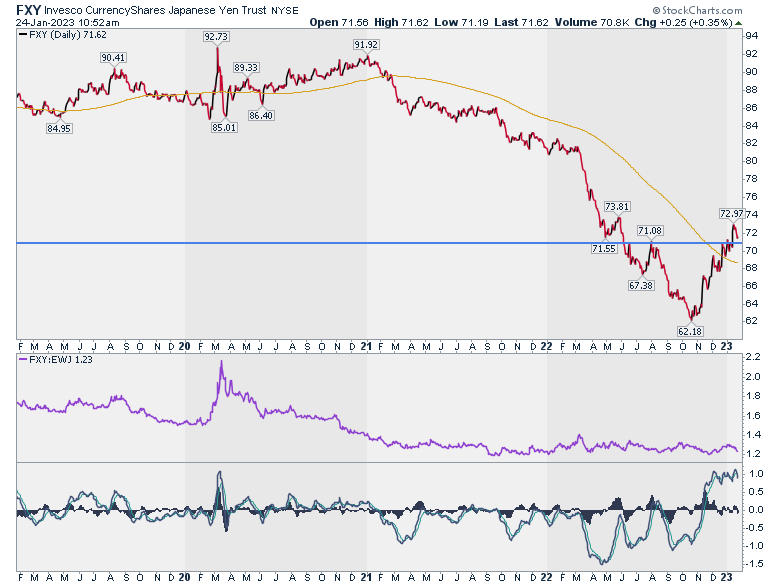Click the 'FXY (Daily) 71.62' legend entry
This screenshot has height=586, width=780.
click(63, 35)
